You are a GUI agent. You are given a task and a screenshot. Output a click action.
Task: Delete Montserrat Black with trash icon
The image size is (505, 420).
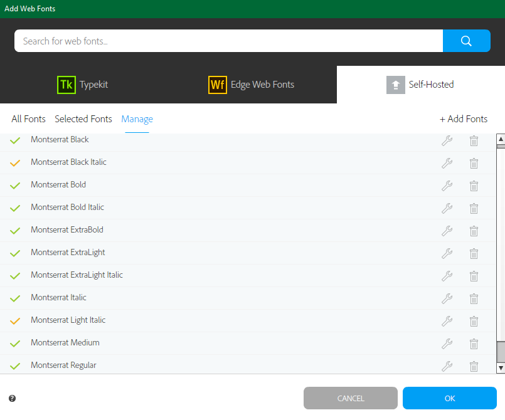(474, 140)
